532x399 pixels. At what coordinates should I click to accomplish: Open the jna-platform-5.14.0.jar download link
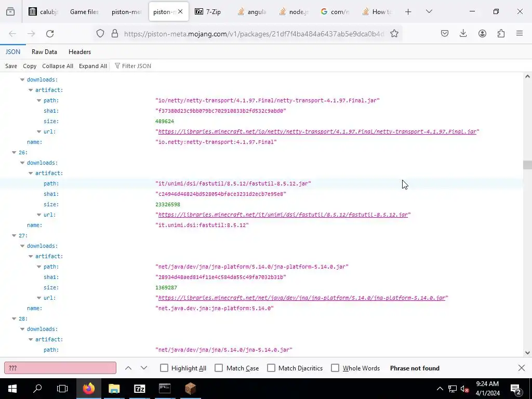tap(302, 298)
